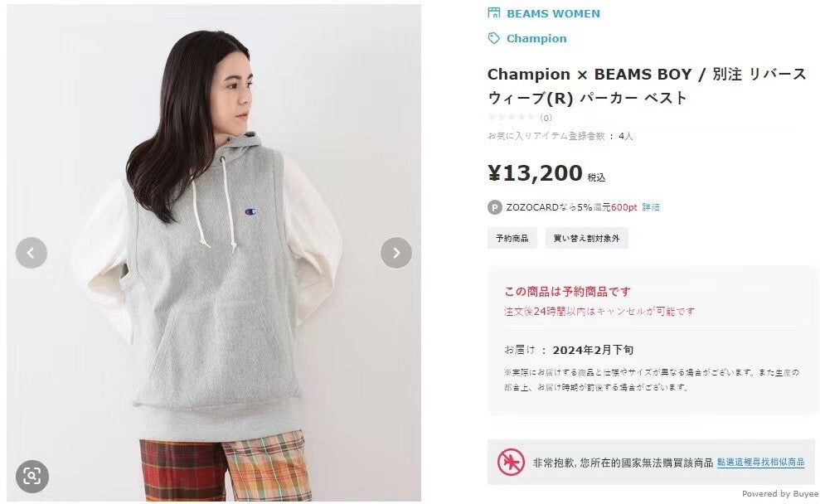Open the Champion brand link

pos(536,39)
